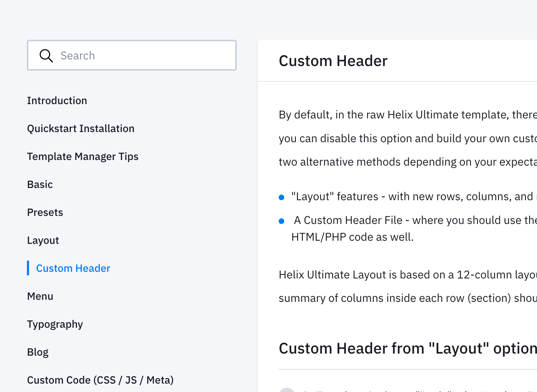Image resolution: width=537 pixels, height=392 pixels.
Task: Open the Menu documentation page
Action: tap(40, 296)
